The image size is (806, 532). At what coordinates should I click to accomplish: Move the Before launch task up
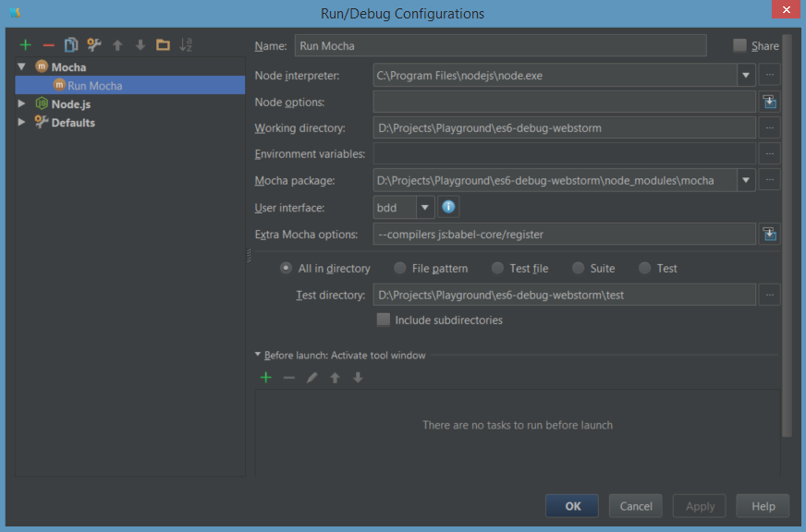(335, 378)
